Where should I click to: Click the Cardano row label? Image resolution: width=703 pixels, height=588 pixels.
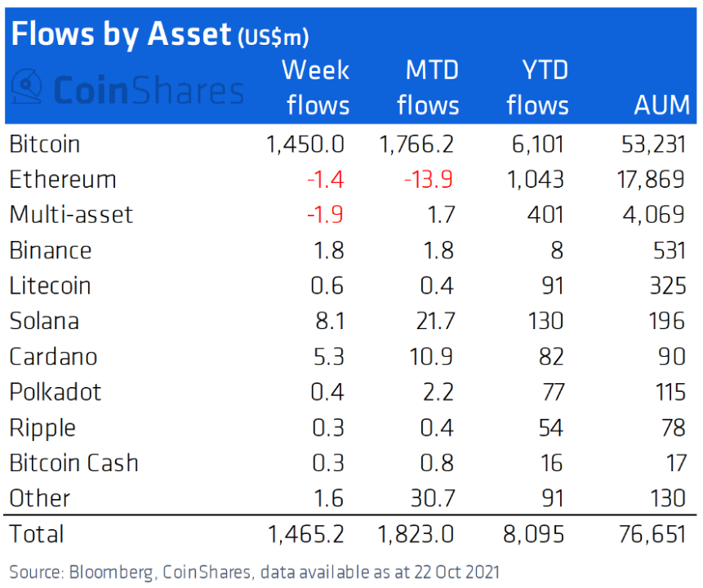point(53,357)
